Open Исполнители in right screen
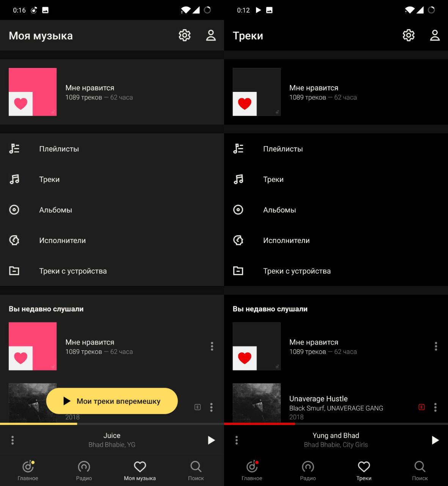448x486 pixels. tap(336, 240)
